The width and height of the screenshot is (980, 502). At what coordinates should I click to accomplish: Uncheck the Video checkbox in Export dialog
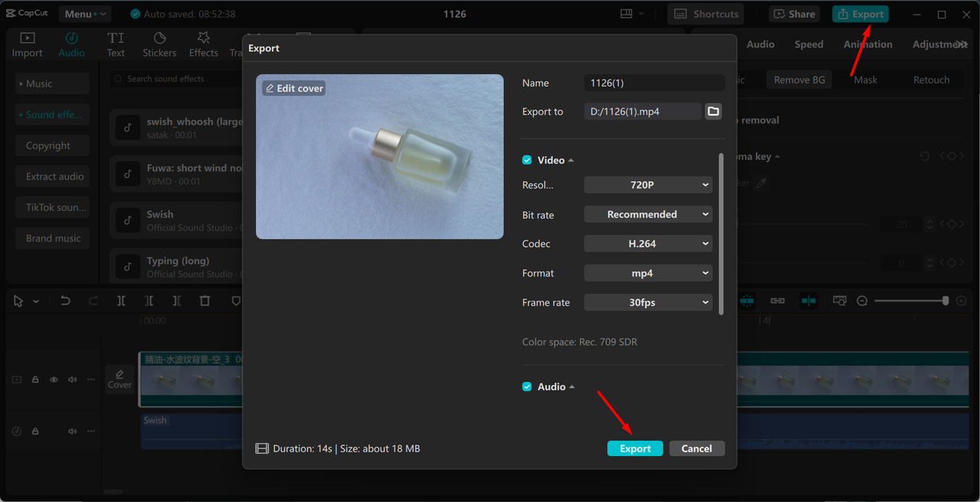tap(527, 160)
